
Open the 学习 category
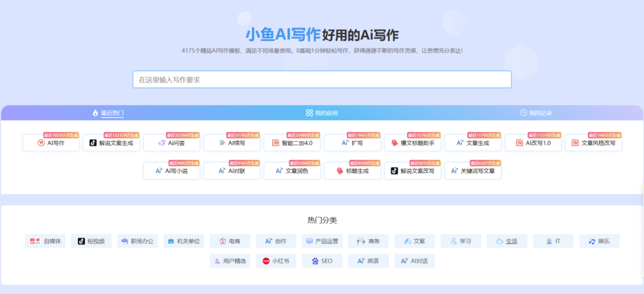[461, 241]
